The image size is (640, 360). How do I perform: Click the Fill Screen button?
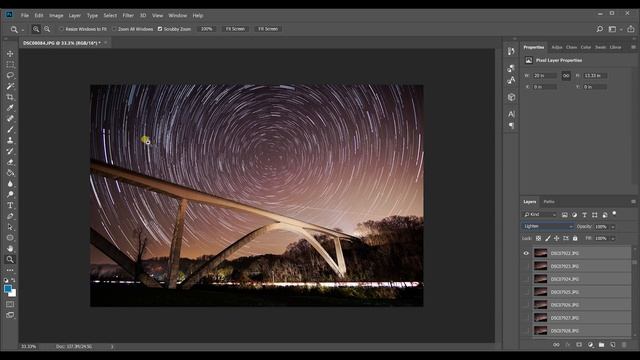(x=268, y=29)
